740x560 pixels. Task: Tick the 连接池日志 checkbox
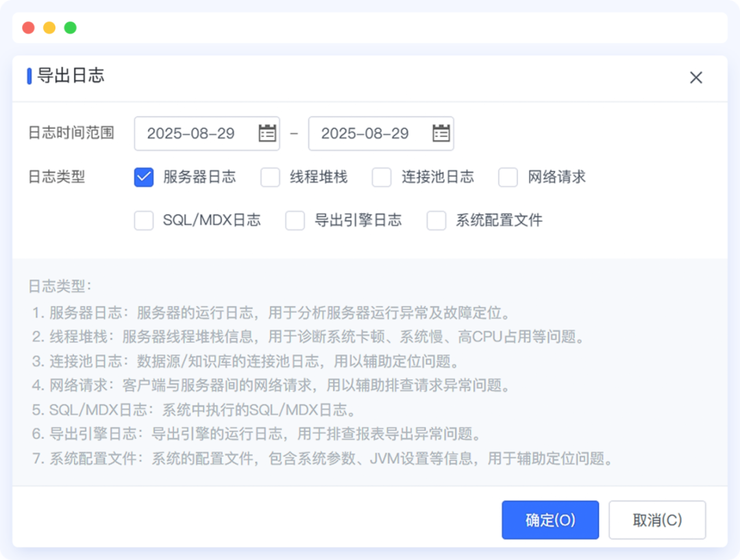pyautogui.click(x=382, y=177)
